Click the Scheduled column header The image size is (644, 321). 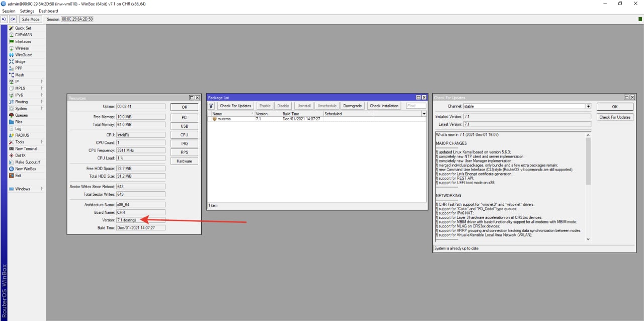point(349,114)
